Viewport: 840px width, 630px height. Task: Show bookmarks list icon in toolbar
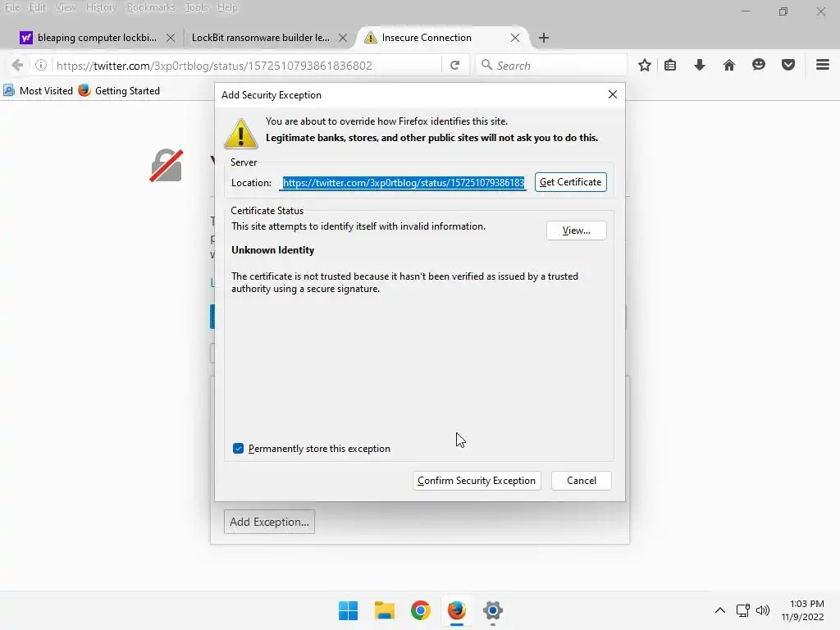pyautogui.click(x=670, y=66)
